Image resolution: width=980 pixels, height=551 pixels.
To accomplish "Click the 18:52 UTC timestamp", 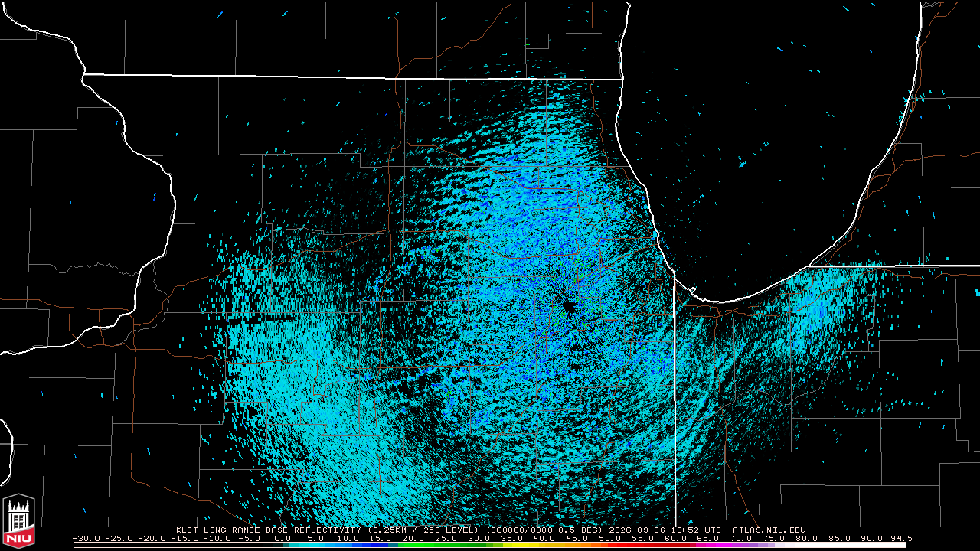I will (x=696, y=530).
